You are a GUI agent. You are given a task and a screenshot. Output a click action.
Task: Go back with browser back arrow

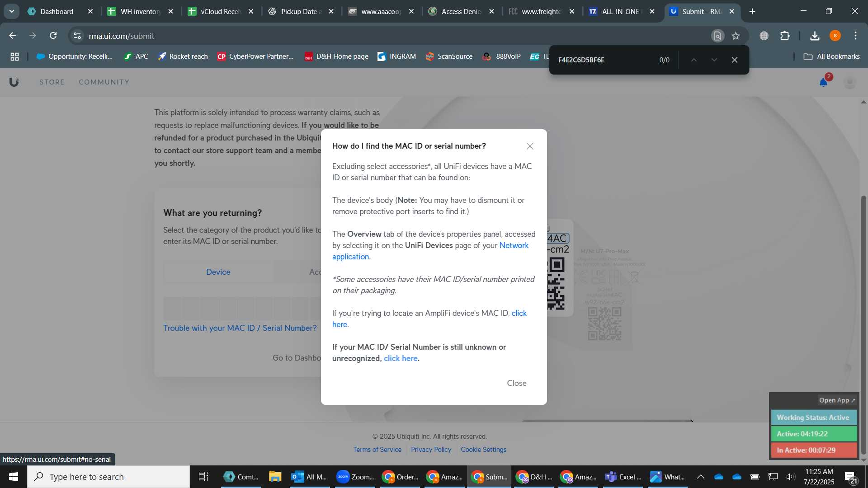(12, 36)
